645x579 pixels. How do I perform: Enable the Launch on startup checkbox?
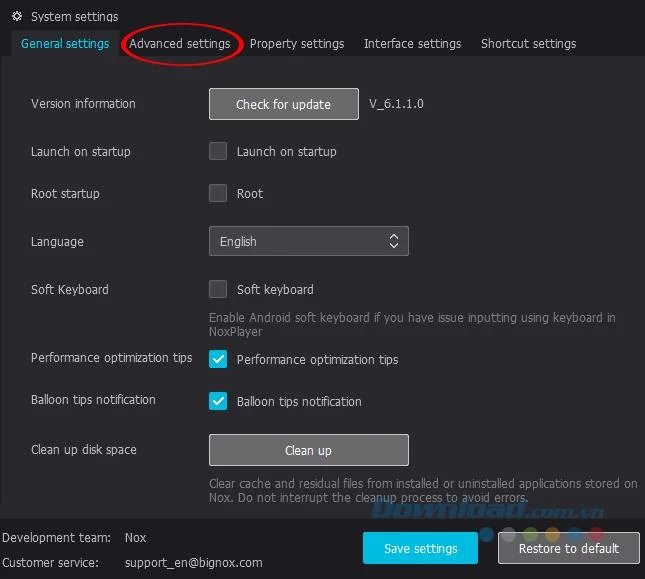tap(218, 151)
